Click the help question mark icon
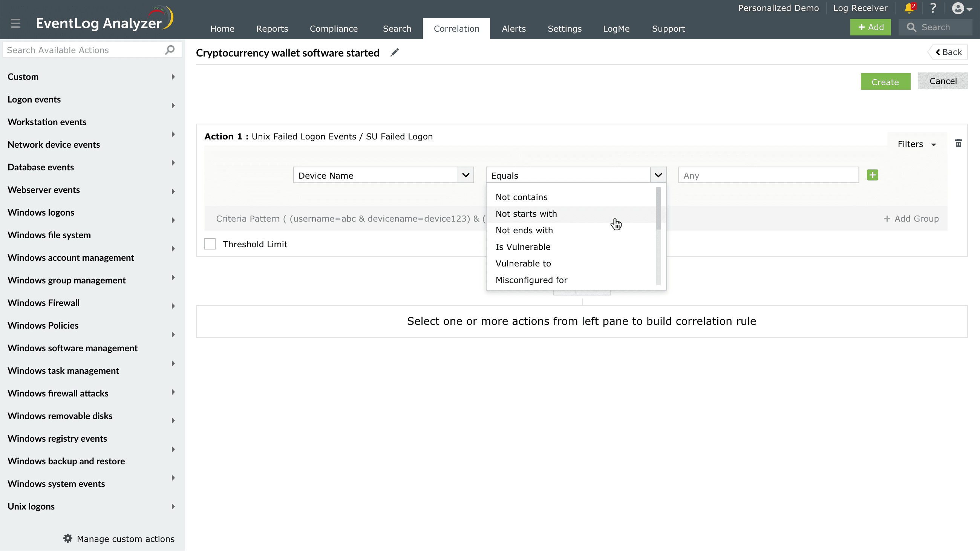Image resolution: width=980 pixels, height=551 pixels. pos(933,8)
